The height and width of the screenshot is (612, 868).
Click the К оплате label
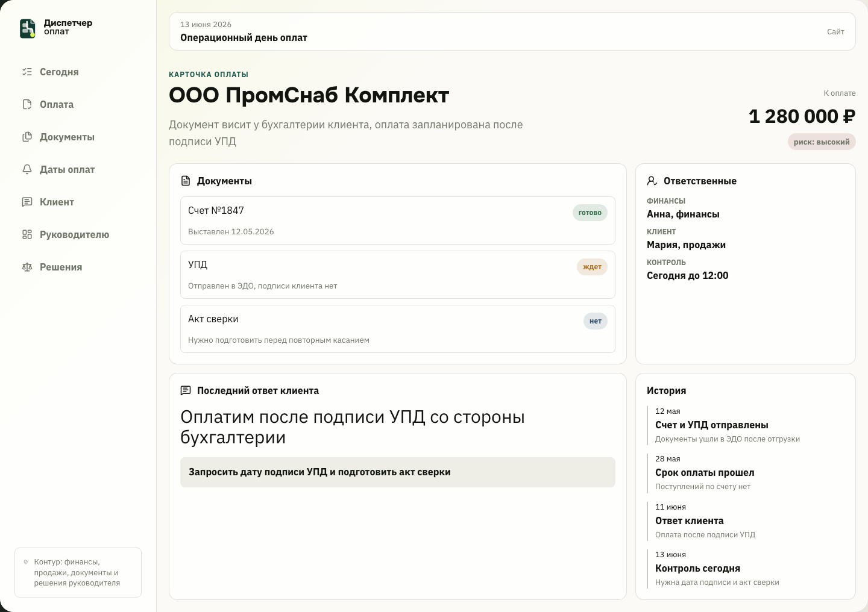[x=840, y=93]
